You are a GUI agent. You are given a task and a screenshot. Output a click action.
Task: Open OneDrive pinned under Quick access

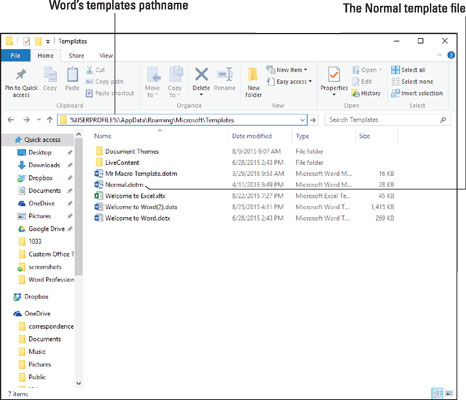click(x=36, y=203)
